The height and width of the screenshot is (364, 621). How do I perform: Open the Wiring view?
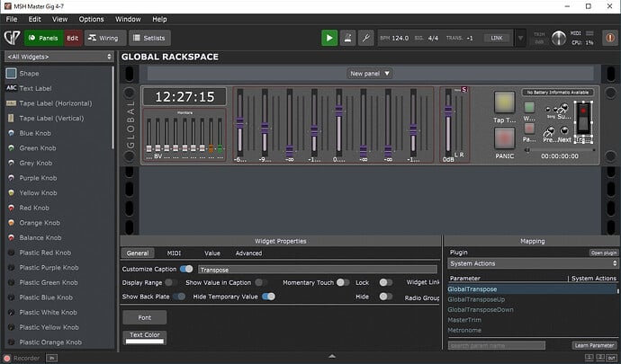coord(106,38)
